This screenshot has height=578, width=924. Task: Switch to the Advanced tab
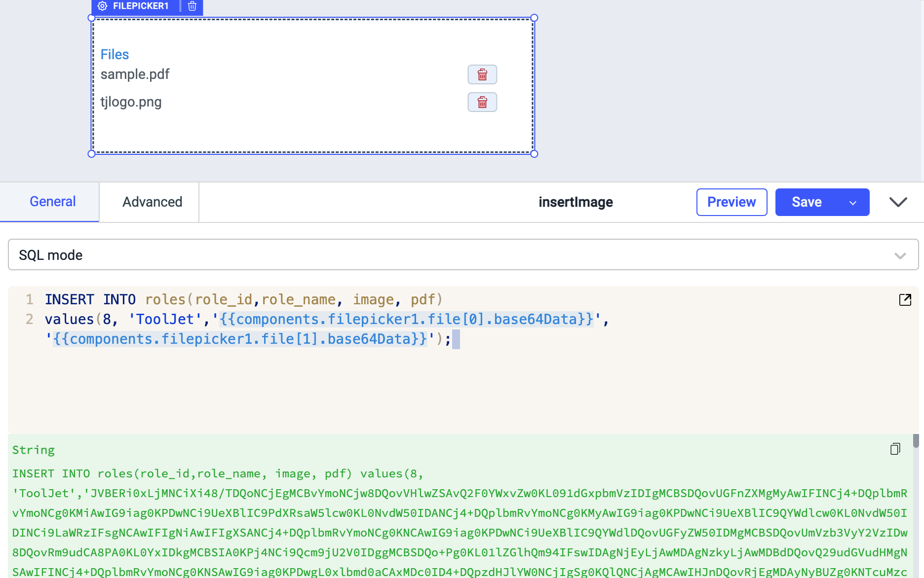(152, 202)
